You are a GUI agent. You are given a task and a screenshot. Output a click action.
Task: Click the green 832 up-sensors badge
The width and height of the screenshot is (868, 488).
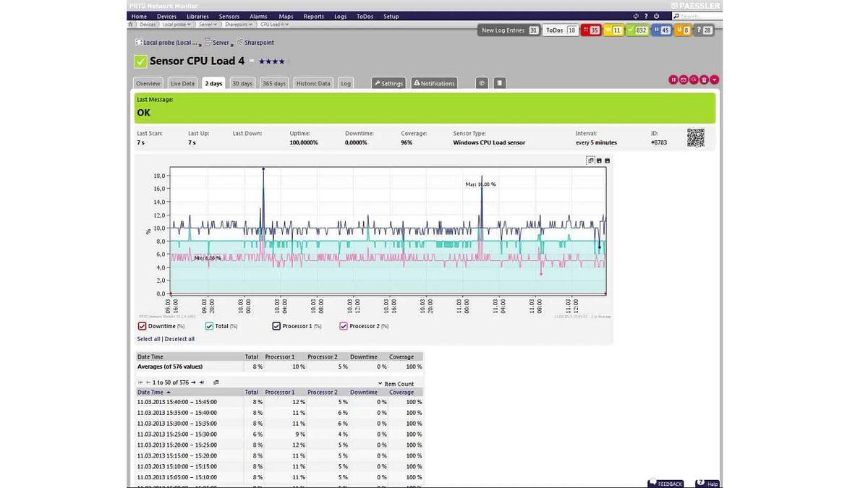coord(637,30)
